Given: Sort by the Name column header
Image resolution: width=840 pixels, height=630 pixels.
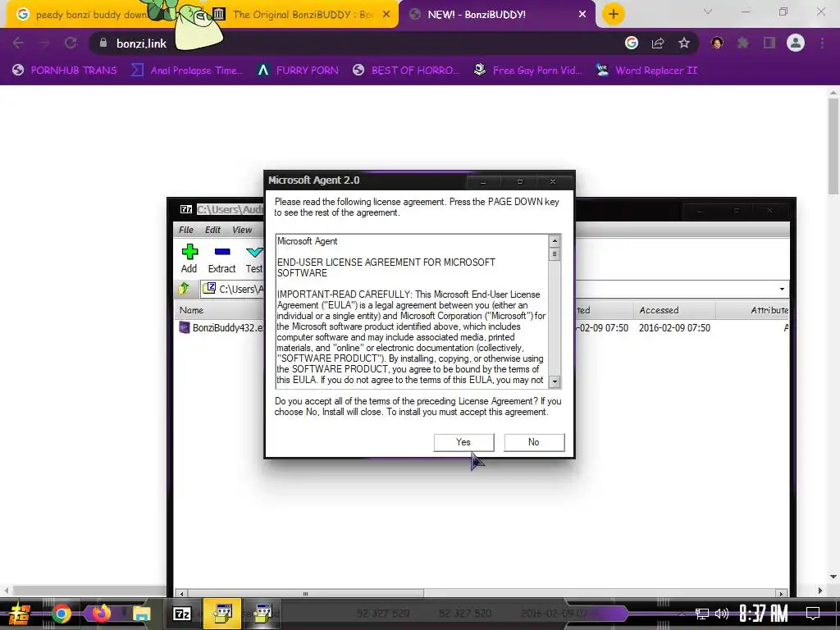Looking at the screenshot, I should [x=220, y=310].
